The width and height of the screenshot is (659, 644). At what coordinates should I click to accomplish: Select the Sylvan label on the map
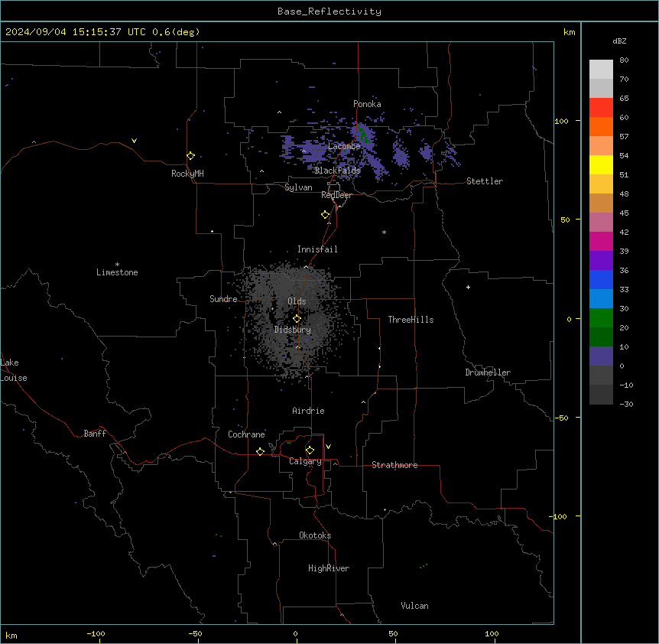(x=298, y=187)
